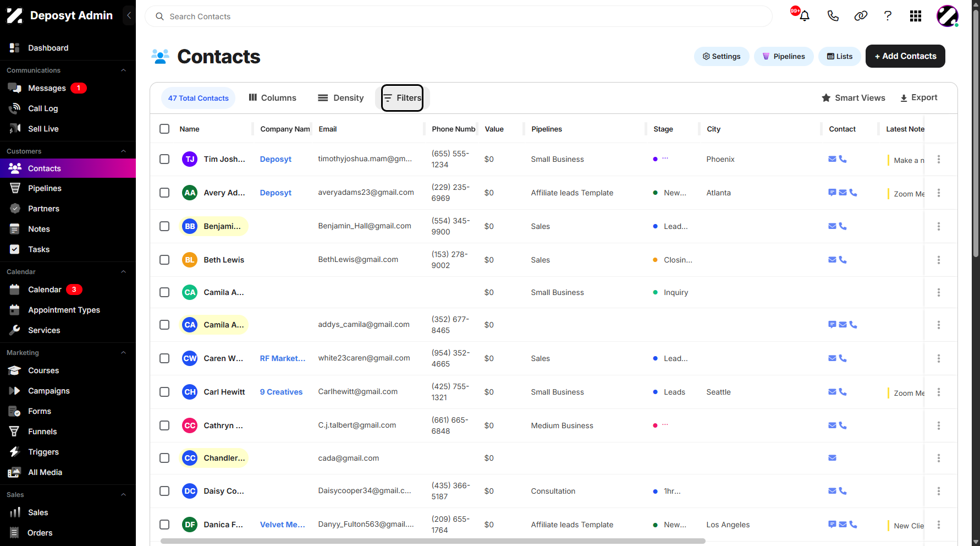Open the Smart Views menu
The image size is (980, 546).
853,98
